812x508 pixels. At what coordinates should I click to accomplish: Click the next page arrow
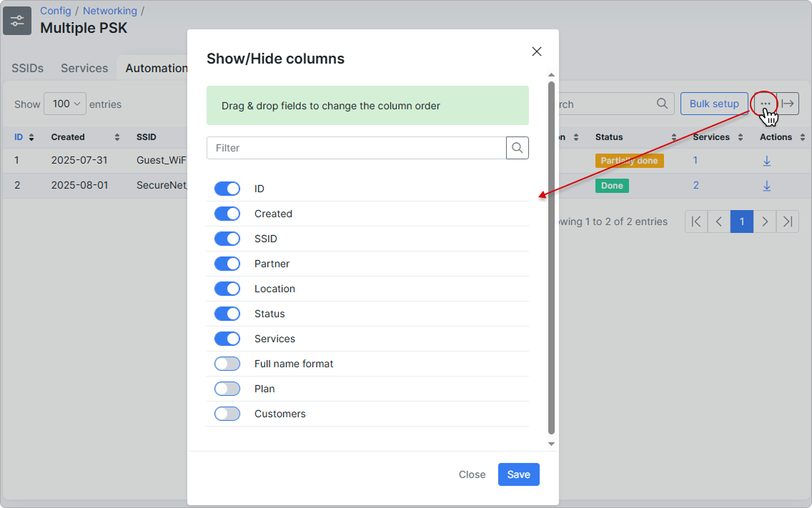764,221
